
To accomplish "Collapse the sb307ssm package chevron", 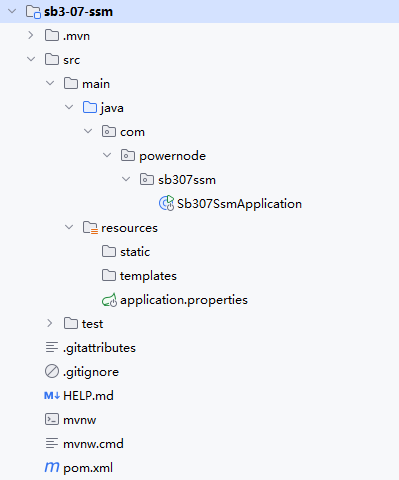I will click(126, 179).
